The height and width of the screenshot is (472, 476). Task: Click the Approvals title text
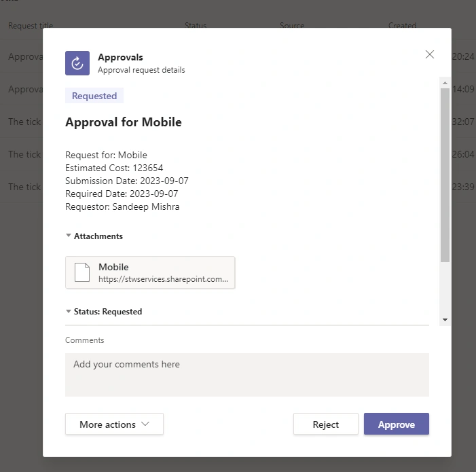(x=120, y=57)
